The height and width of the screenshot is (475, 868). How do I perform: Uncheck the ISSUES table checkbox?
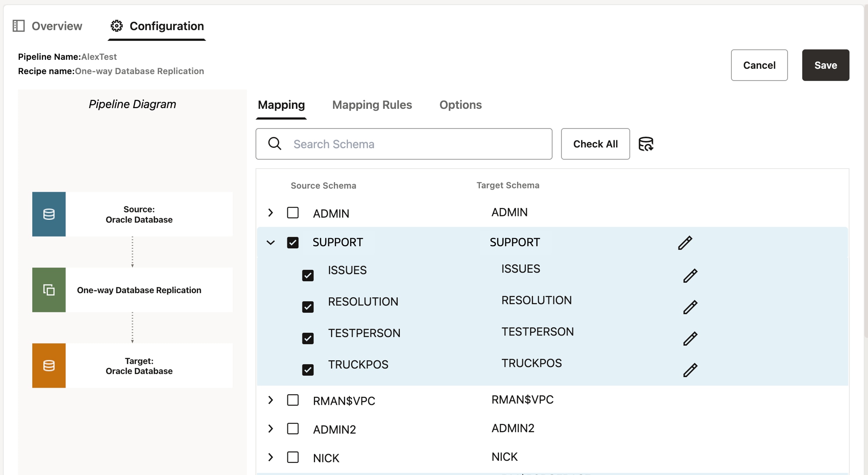click(308, 275)
